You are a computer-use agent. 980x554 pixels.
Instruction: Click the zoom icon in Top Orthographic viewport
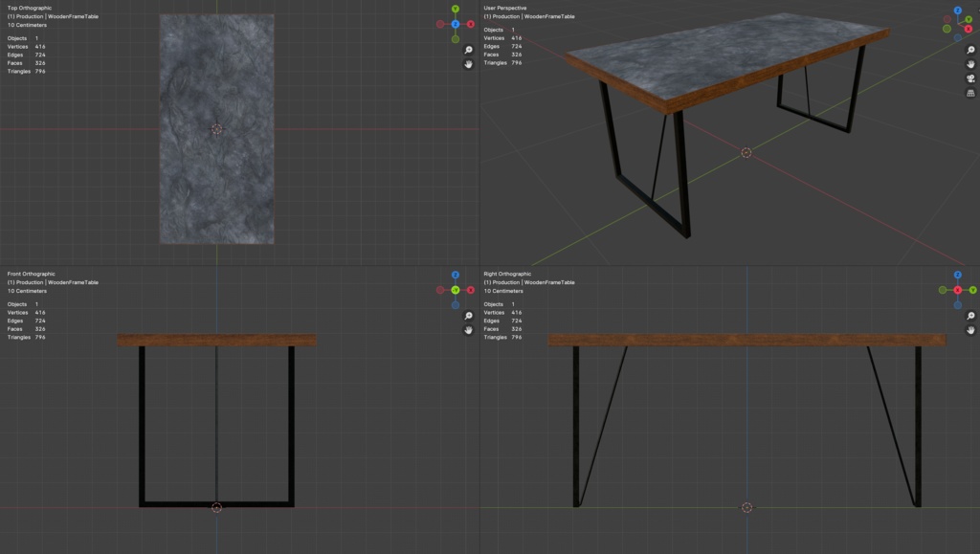coord(469,50)
